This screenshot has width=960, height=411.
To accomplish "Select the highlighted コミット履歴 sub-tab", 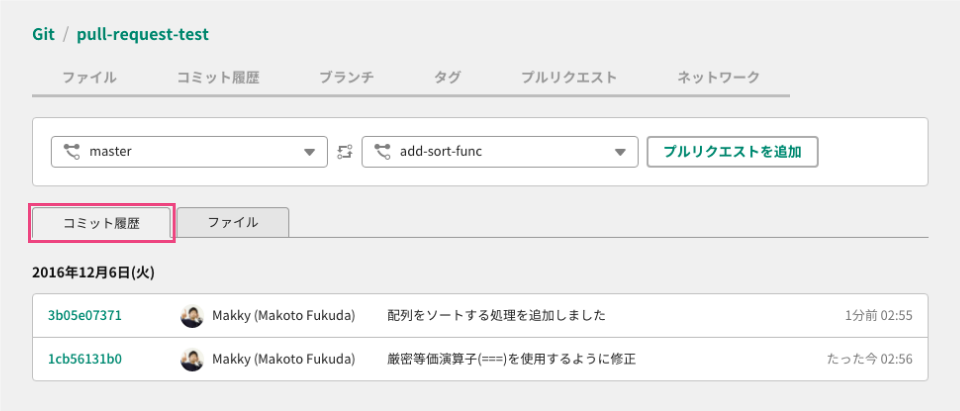I will click(102, 224).
